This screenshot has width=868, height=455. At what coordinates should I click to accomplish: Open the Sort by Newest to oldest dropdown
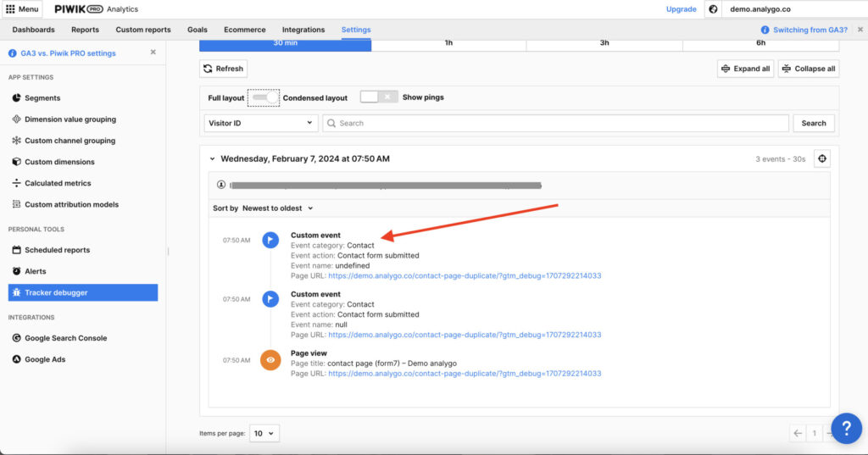click(x=277, y=208)
